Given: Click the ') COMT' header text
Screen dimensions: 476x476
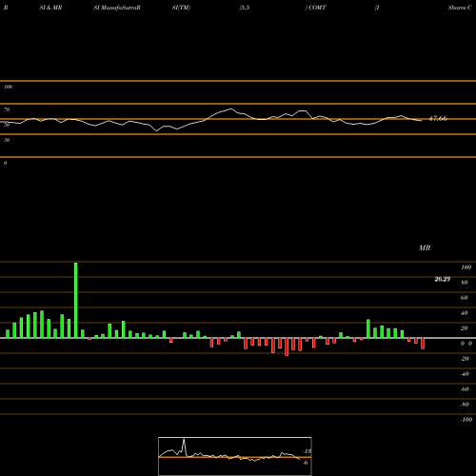Looking at the screenshot, I should pyautogui.click(x=315, y=8).
